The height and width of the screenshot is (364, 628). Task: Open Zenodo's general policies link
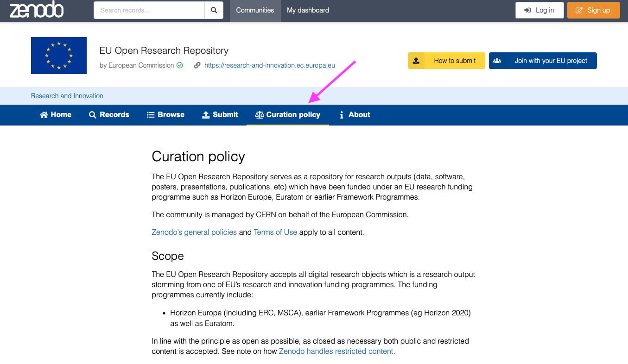coord(194,232)
